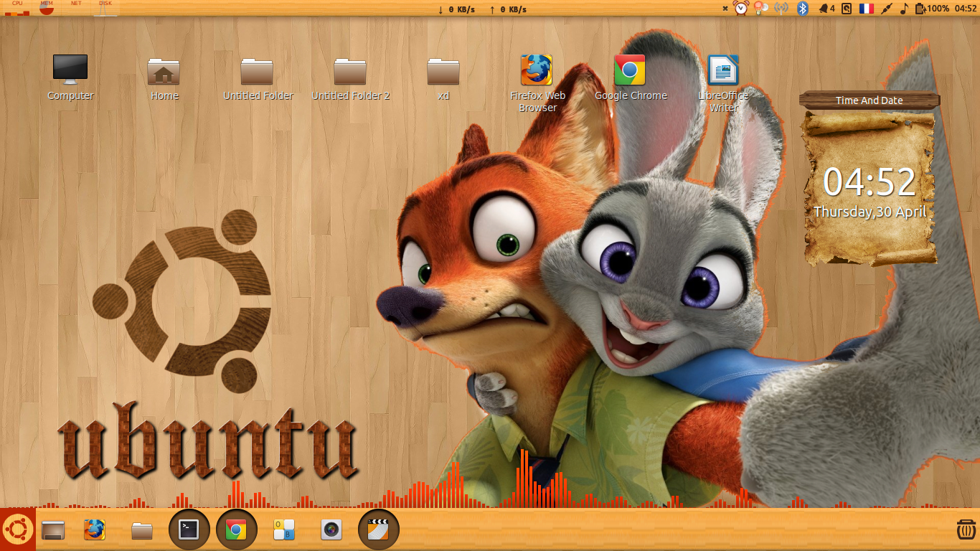
Task: Open the file manager folder in dock
Action: (142, 531)
